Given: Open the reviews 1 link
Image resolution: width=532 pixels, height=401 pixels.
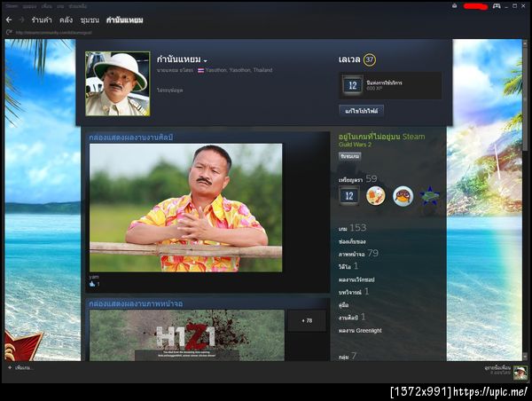Looking at the screenshot, I should point(354,292).
